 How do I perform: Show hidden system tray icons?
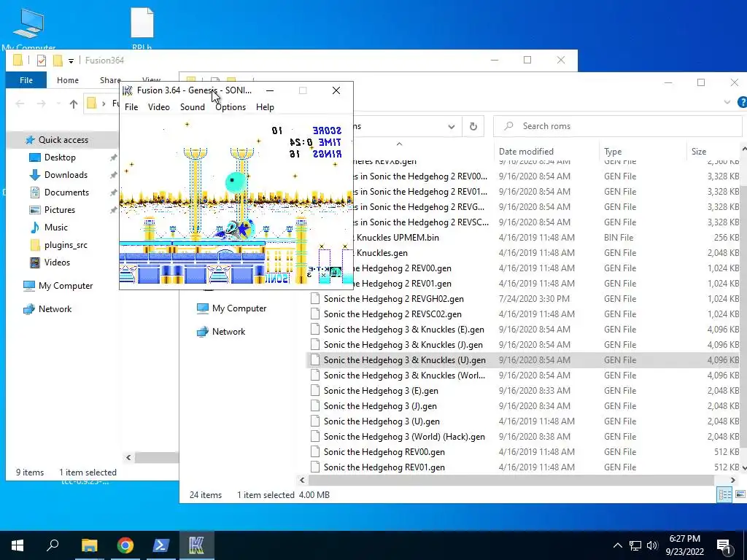click(x=617, y=545)
